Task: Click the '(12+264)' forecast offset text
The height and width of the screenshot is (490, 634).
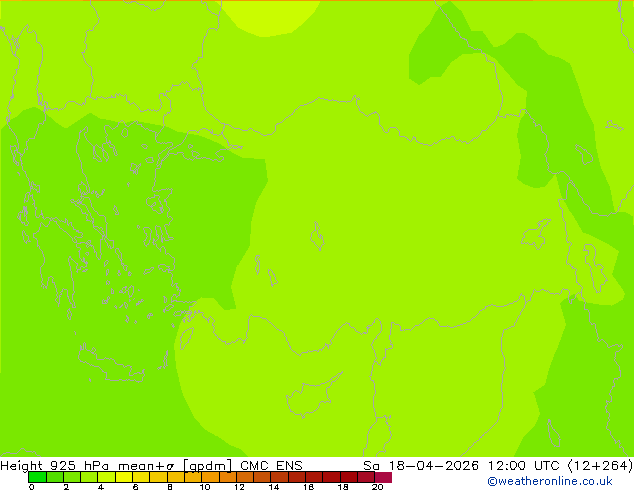Action: 600,466
